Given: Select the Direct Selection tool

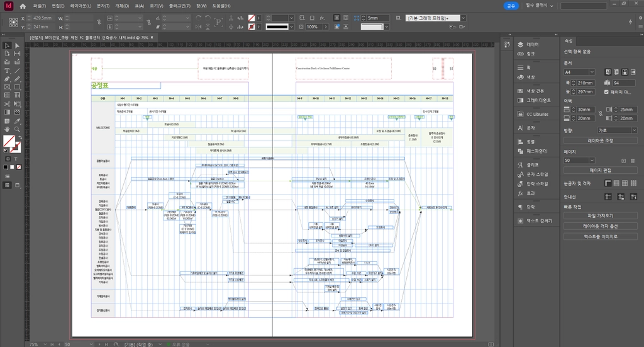Looking at the screenshot, I should point(17,45).
